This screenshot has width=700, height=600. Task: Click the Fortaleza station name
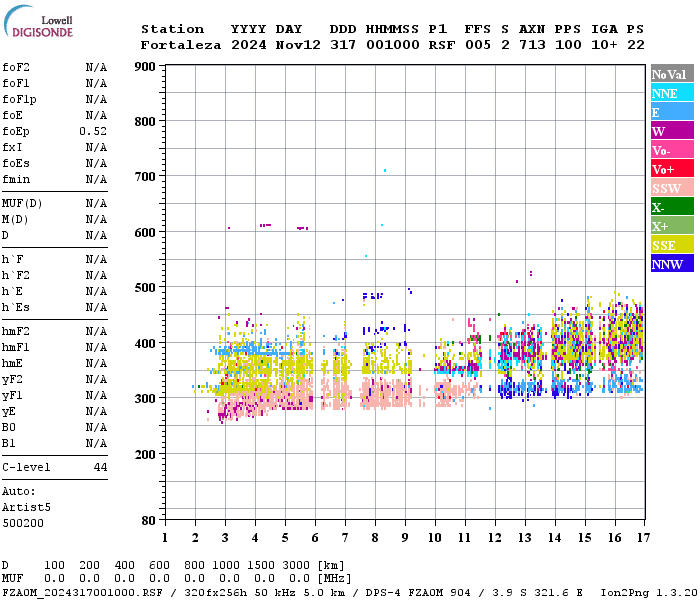pyautogui.click(x=181, y=45)
